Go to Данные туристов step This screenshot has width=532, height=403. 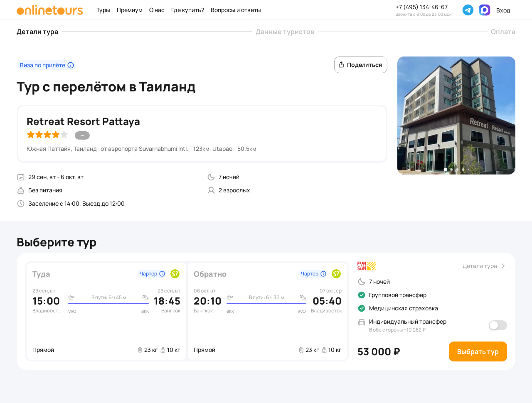point(285,32)
